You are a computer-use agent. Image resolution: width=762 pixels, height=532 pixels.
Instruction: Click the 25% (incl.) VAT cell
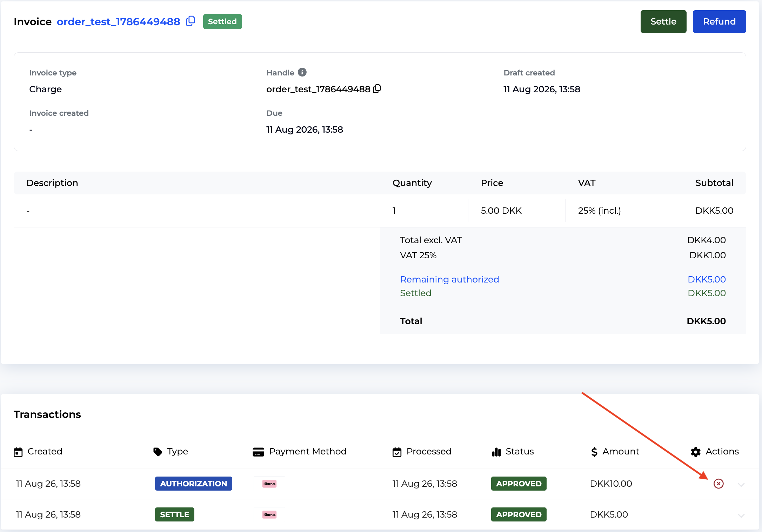[x=600, y=211]
